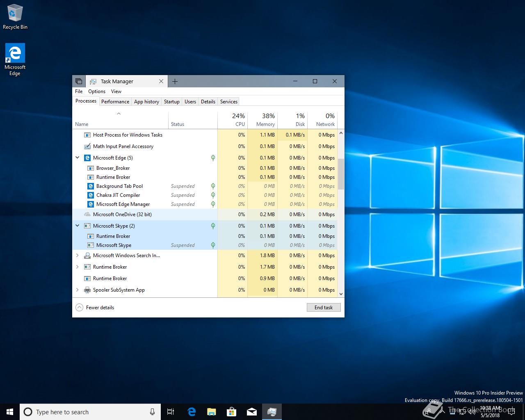Open the Windows Start menu
This screenshot has height=420, width=525.
(x=10, y=412)
